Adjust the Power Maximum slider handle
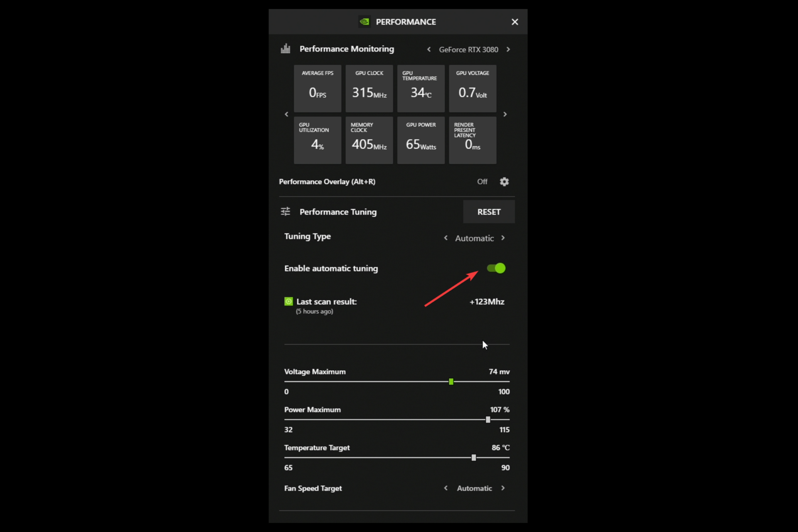This screenshot has height=532, width=798. click(x=488, y=420)
